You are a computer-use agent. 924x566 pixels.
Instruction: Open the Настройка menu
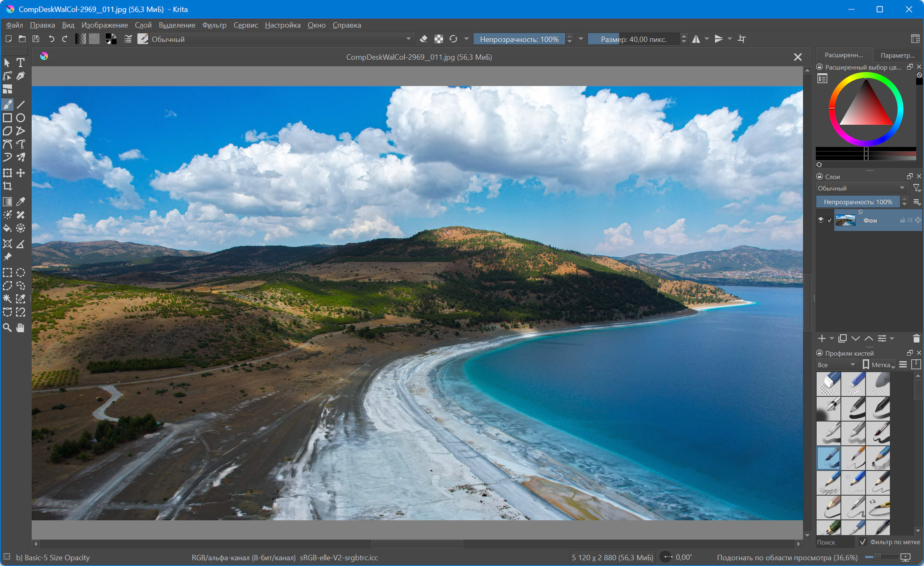283,25
